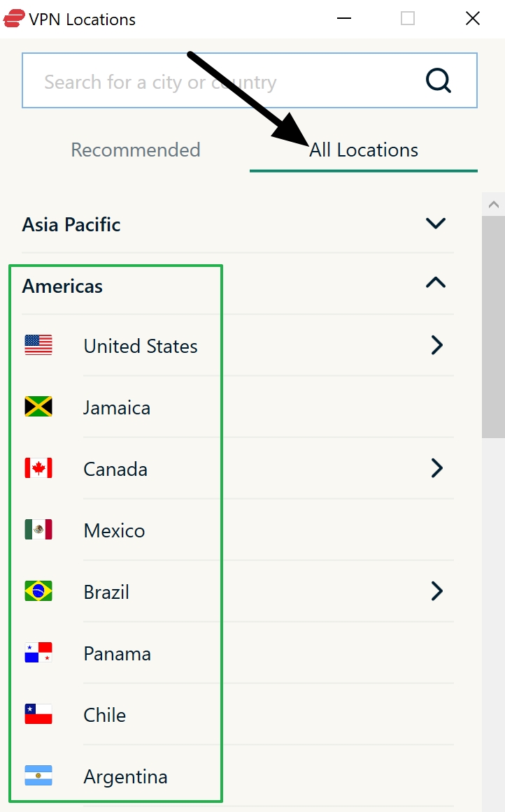
Task: Connect to a server in Panama
Action: click(117, 652)
